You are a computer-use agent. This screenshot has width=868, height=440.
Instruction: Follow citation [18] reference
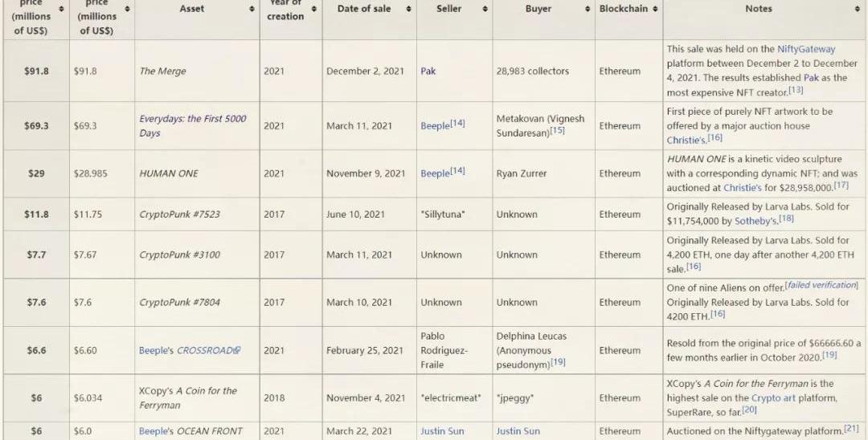point(786,219)
